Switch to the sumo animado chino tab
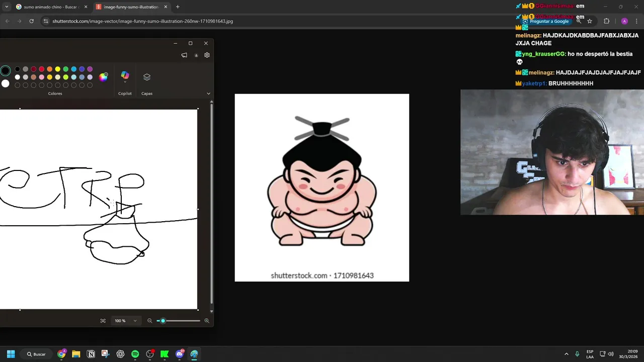 (x=51, y=7)
